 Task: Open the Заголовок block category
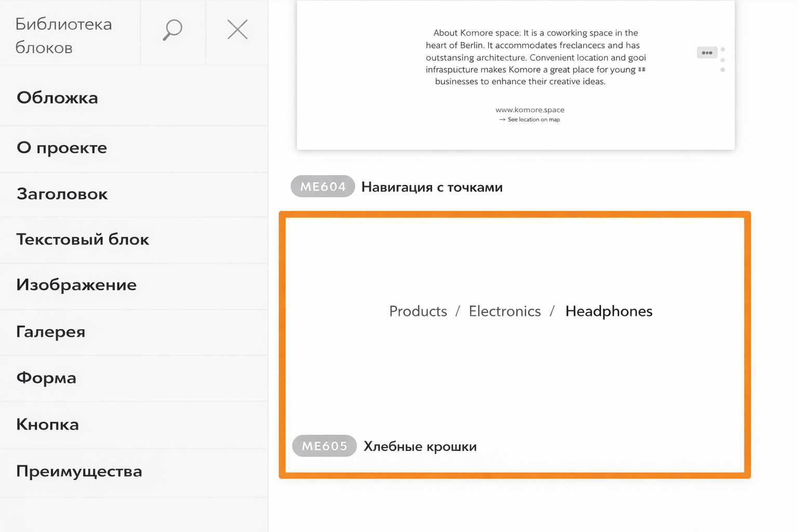[x=134, y=194]
